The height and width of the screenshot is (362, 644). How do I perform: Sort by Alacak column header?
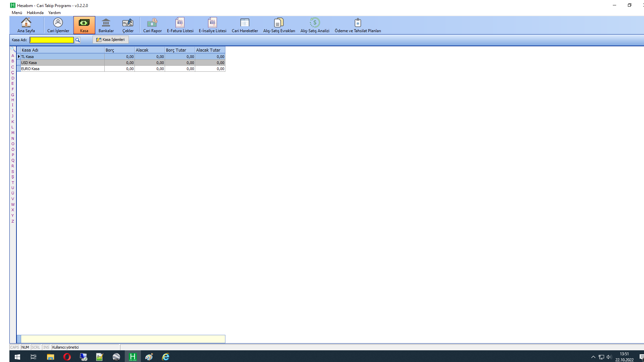point(150,50)
